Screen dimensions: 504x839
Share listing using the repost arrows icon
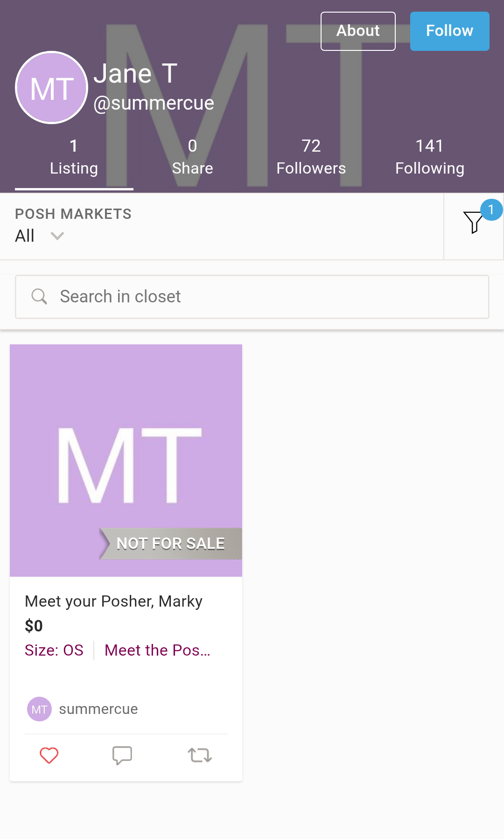[x=200, y=755]
